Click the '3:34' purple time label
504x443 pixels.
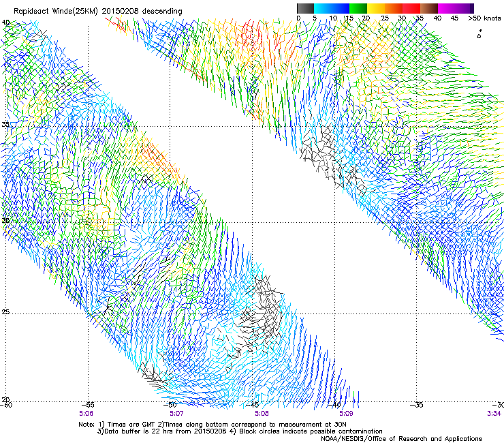[494, 413]
